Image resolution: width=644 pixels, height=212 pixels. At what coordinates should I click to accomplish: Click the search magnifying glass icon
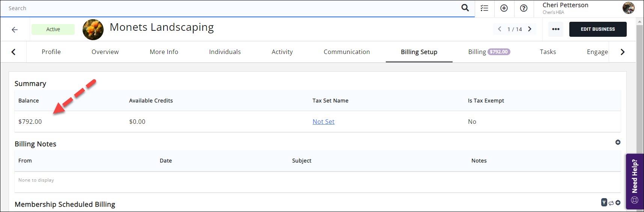click(465, 8)
